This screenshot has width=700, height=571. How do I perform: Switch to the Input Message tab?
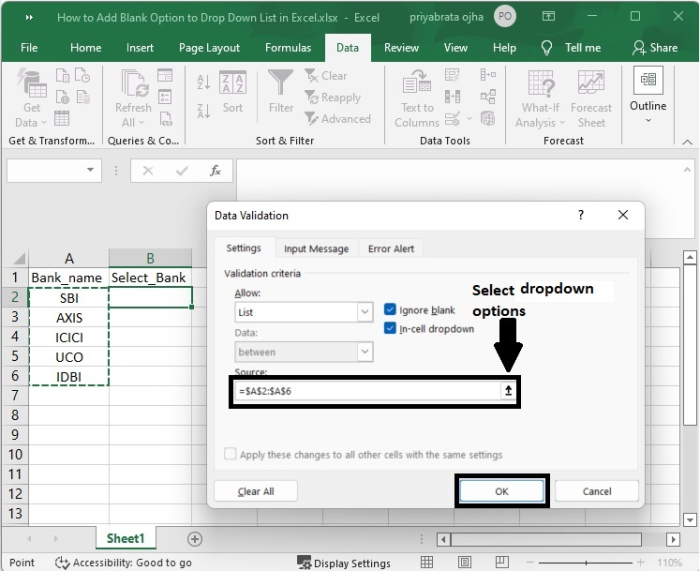pyautogui.click(x=316, y=249)
